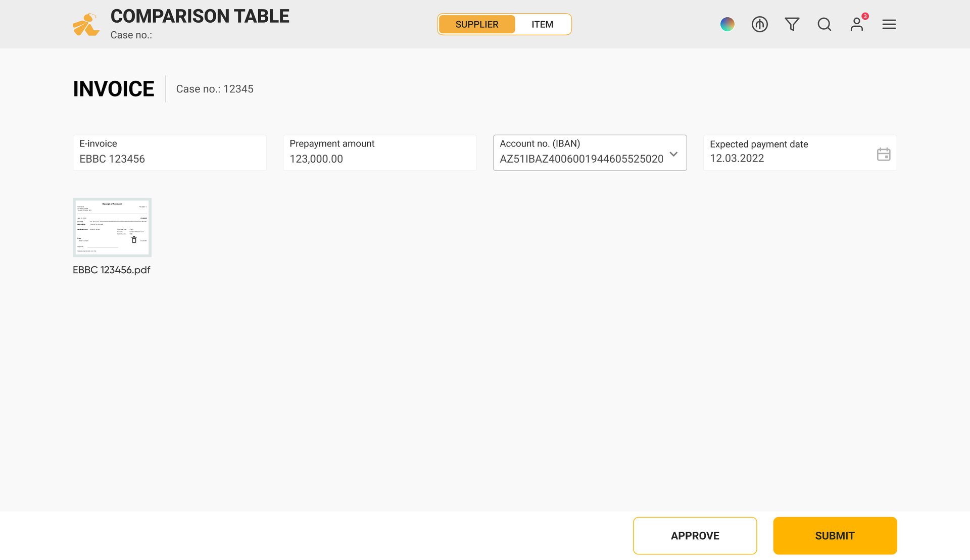Click the Case no.: 12345 text
Image resolution: width=970 pixels, height=560 pixels.
(x=215, y=89)
